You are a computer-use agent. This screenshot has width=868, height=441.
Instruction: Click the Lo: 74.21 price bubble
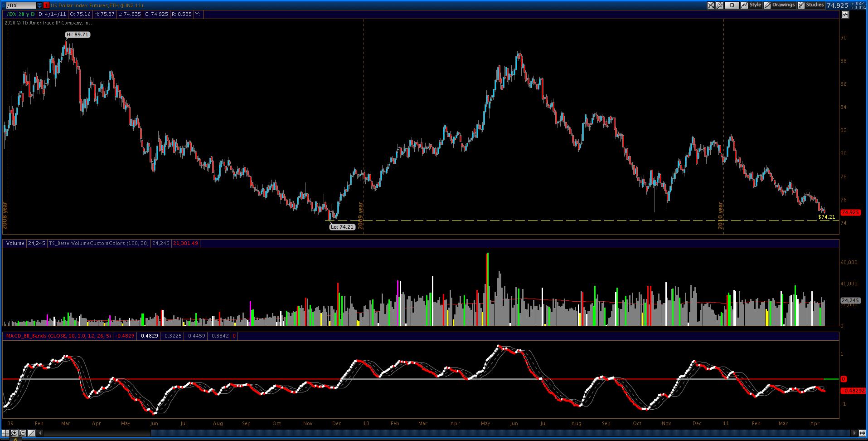(342, 227)
